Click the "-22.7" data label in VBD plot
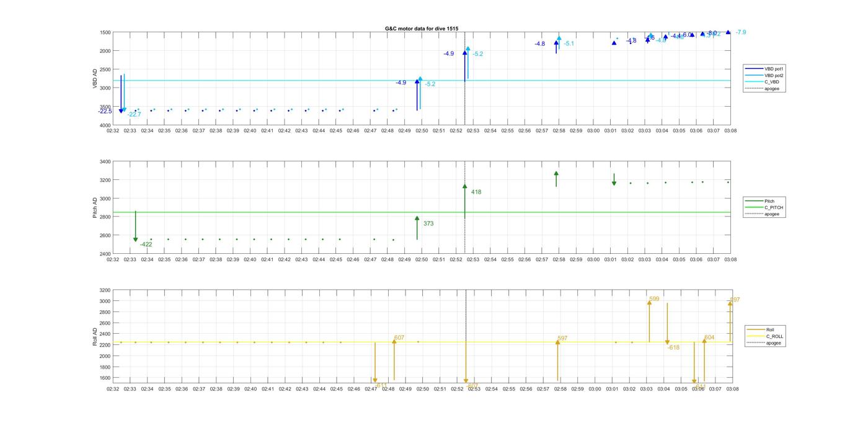This screenshot has width=868, height=430. 134,115
